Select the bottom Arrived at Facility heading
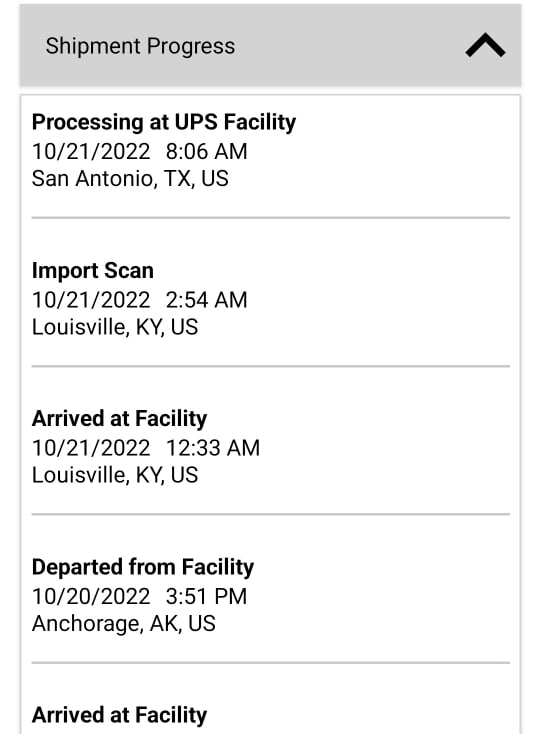This screenshot has width=540, height=734. coord(119,715)
